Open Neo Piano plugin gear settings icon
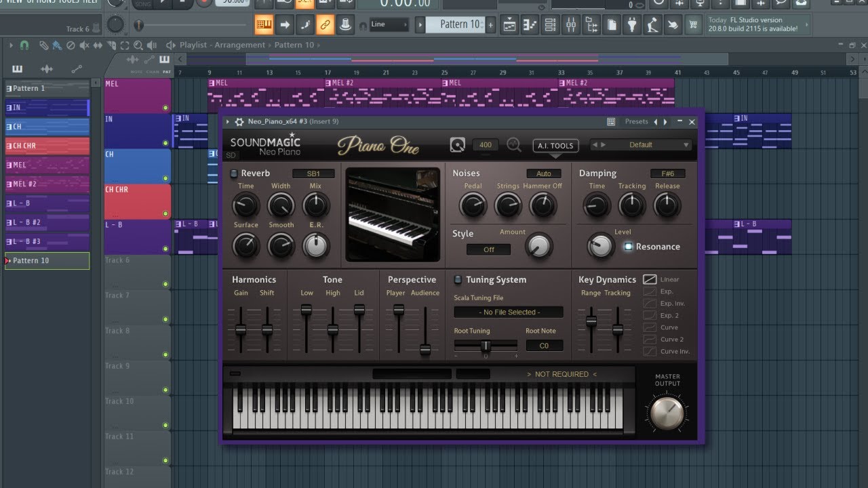The width and height of the screenshot is (868, 488). 239,122
